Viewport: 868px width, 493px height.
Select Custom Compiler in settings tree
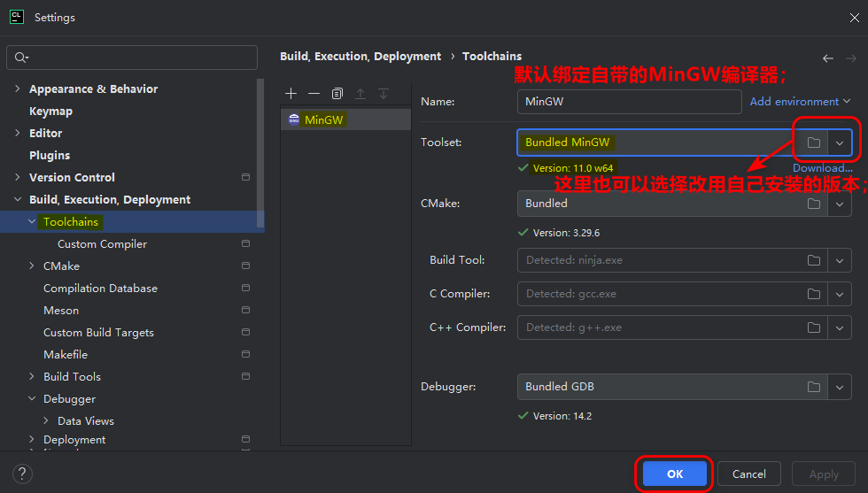[102, 244]
